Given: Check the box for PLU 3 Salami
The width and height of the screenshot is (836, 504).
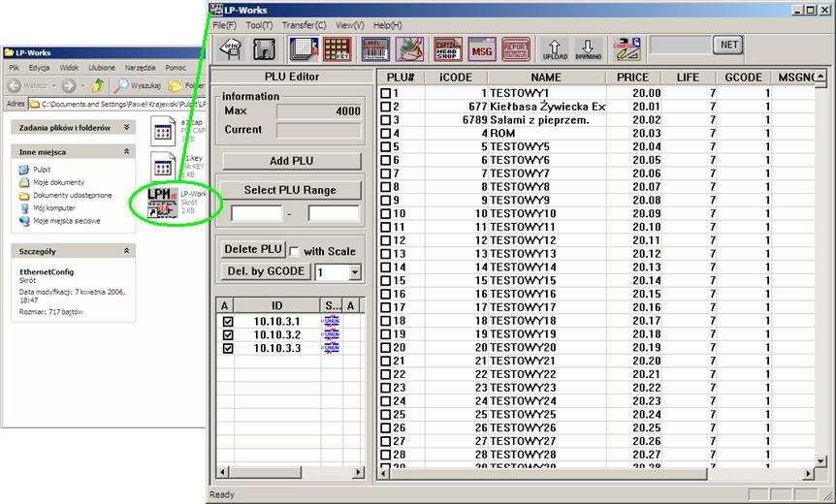Looking at the screenshot, I should (x=386, y=120).
